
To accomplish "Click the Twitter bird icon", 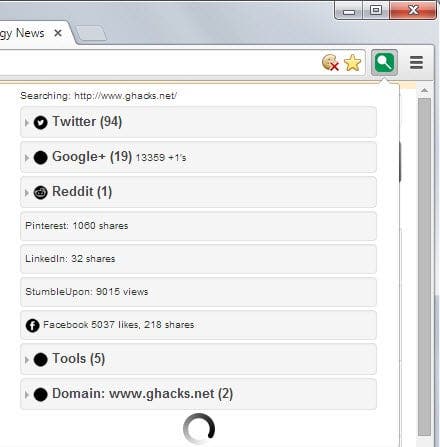I will click(x=40, y=122).
